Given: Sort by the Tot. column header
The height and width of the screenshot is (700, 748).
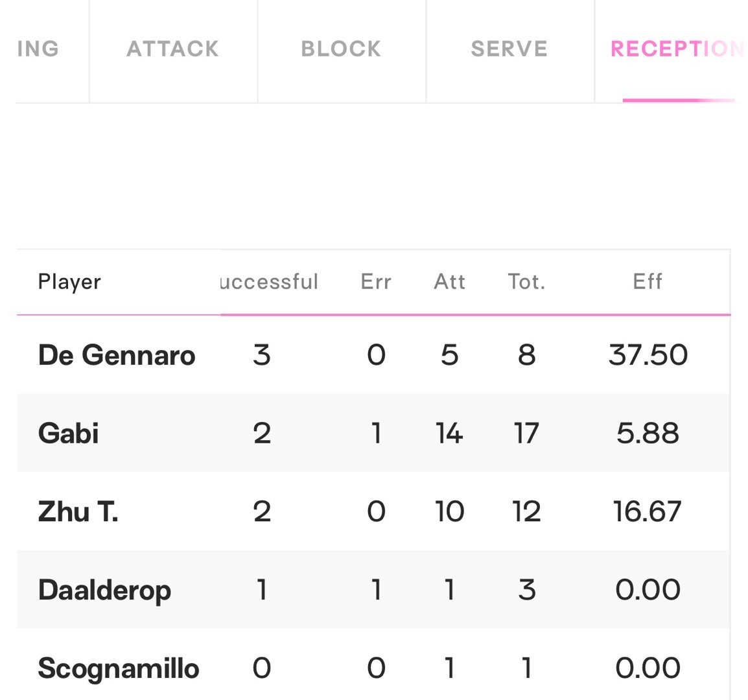Looking at the screenshot, I should pyautogui.click(x=526, y=282).
